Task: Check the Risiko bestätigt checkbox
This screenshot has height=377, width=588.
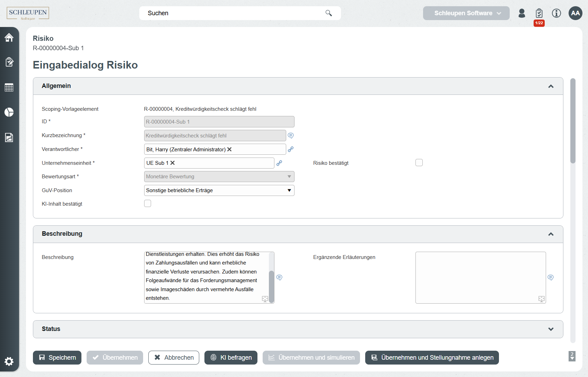Action: pos(419,163)
